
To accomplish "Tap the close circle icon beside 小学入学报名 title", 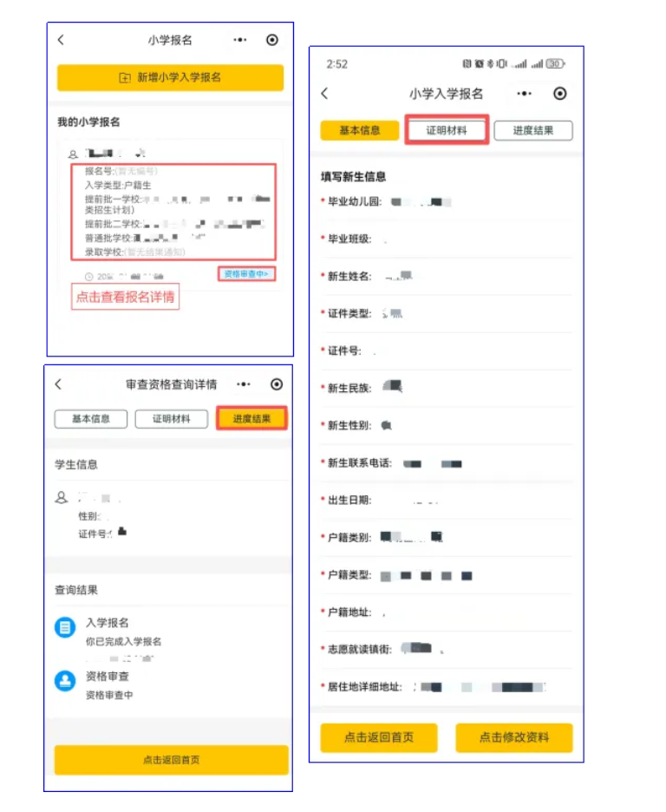I will 559,94.
